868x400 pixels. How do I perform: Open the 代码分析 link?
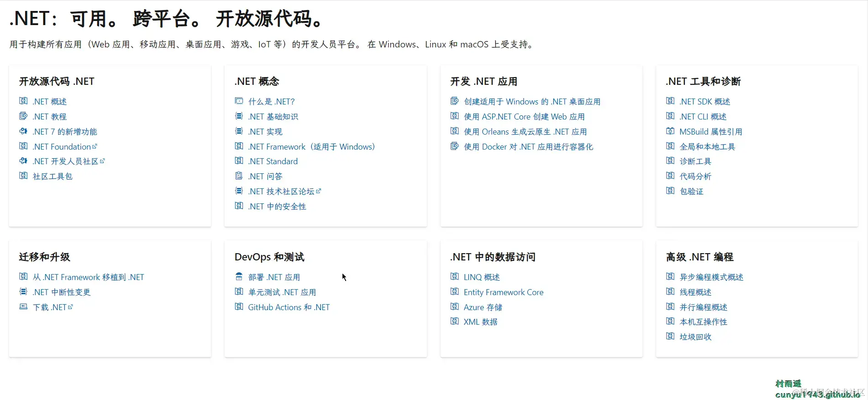(695, 176)
